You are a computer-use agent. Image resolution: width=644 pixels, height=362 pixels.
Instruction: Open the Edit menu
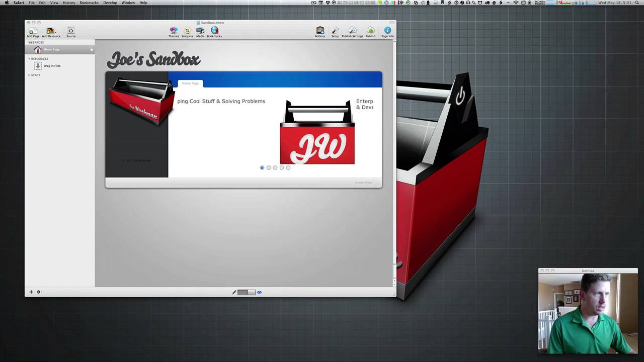42,3
